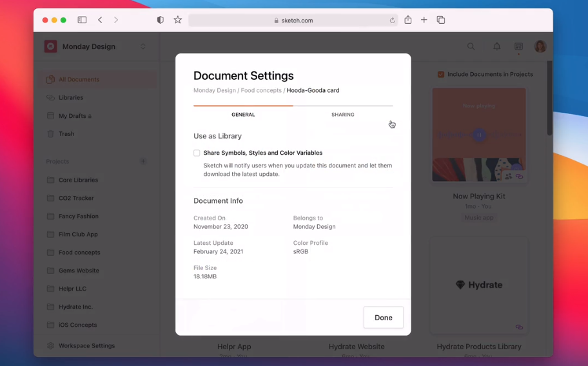
Task: Click the Now Playing Kit title
Action: coord(479,197)
